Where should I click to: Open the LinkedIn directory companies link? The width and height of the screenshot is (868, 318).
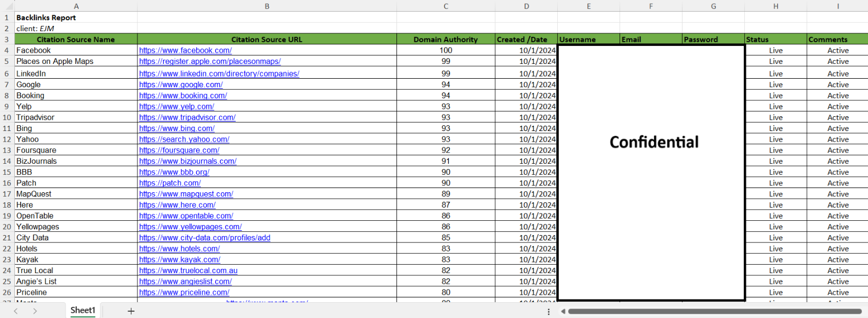[219, 74]
